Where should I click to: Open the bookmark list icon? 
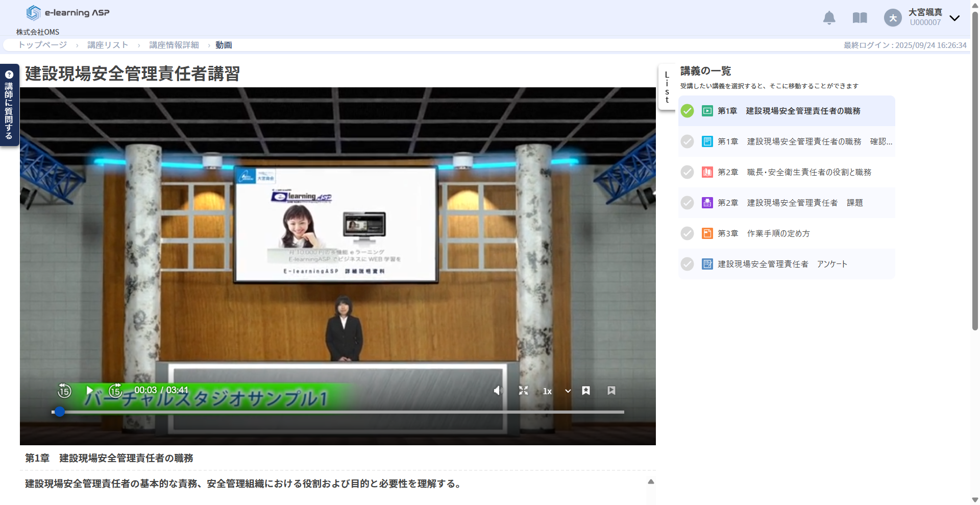pos(611,391)
